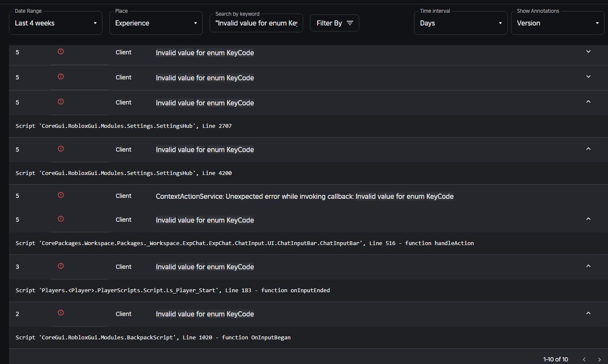Collapse the onInputEnded error row
The height and width of the screenshot is (364, 608).
tap(588, 265)
